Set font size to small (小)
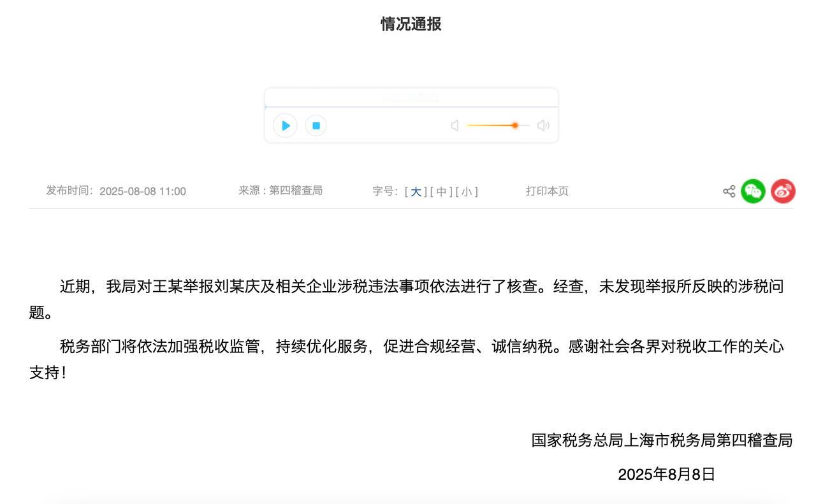Screen dimensions: 816x504 pos(467,191)
